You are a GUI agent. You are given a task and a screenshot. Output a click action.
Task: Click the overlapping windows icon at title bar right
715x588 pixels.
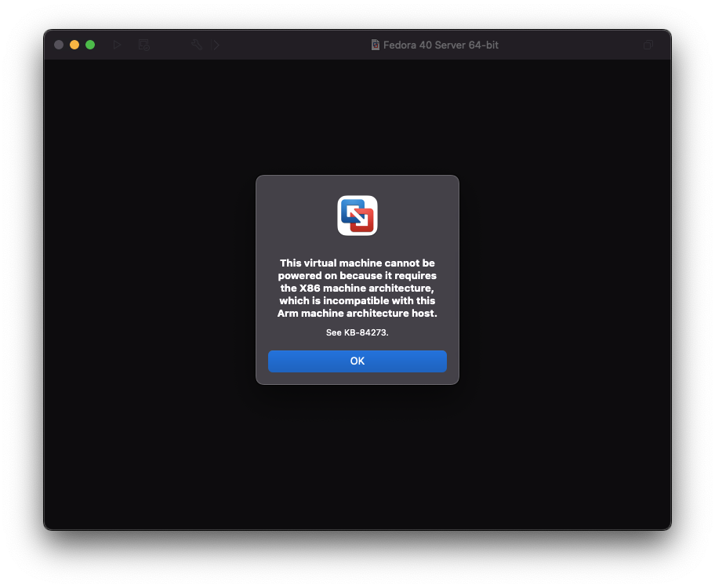648,45
